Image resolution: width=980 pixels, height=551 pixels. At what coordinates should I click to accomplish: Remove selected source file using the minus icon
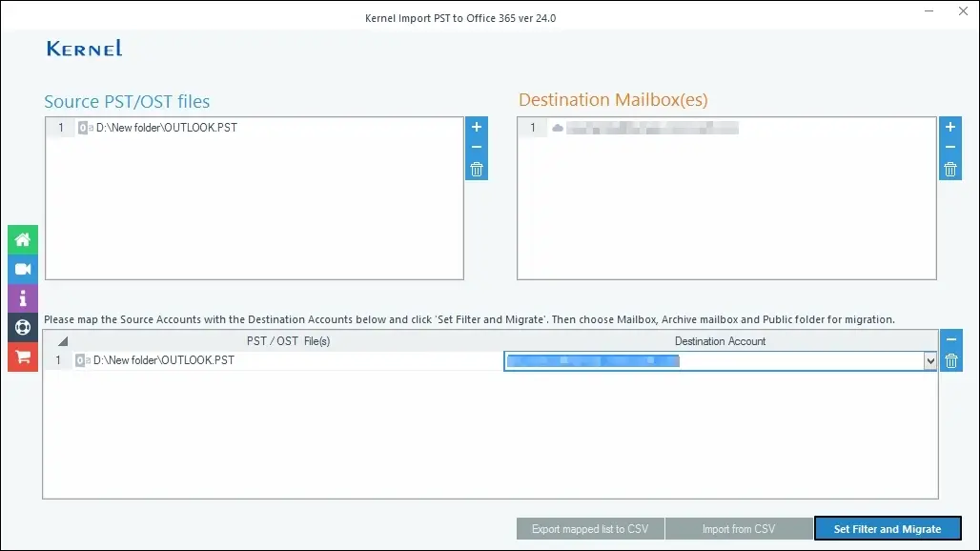click(476, 148)
